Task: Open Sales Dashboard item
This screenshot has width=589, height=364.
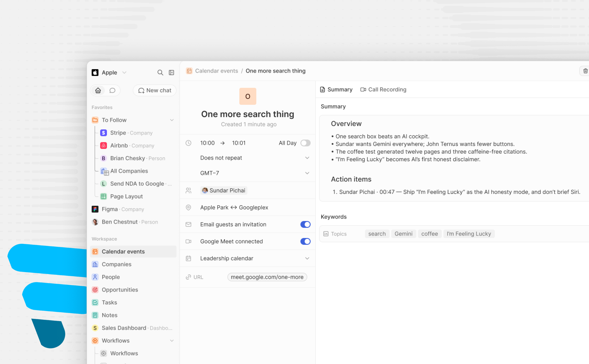Action: click(x=132, y=328)
